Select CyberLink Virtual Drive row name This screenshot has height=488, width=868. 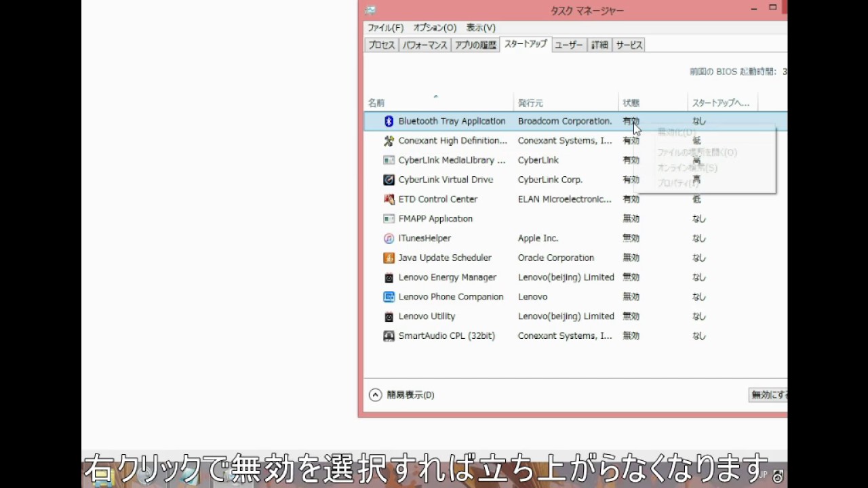tap(446, 180)
